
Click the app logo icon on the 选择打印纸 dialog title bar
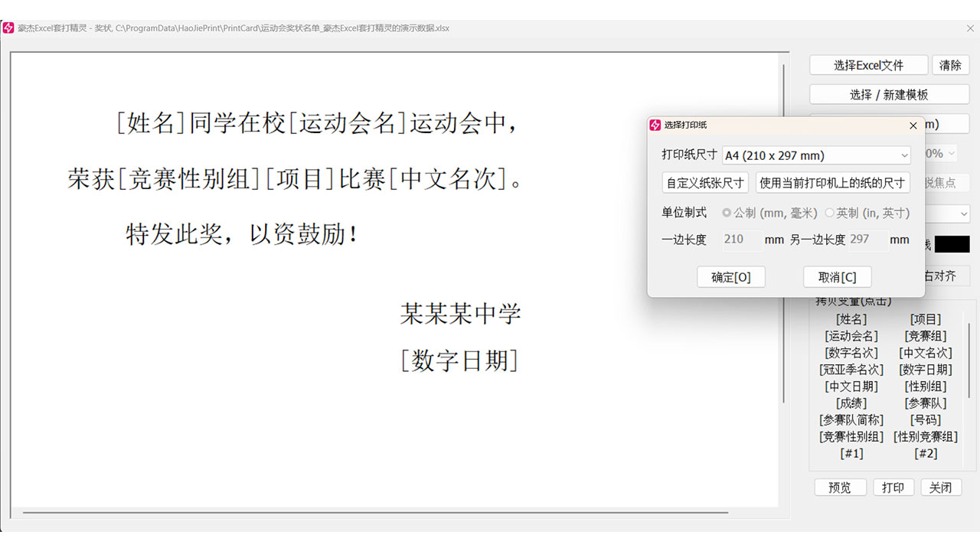tap(655, 125)
